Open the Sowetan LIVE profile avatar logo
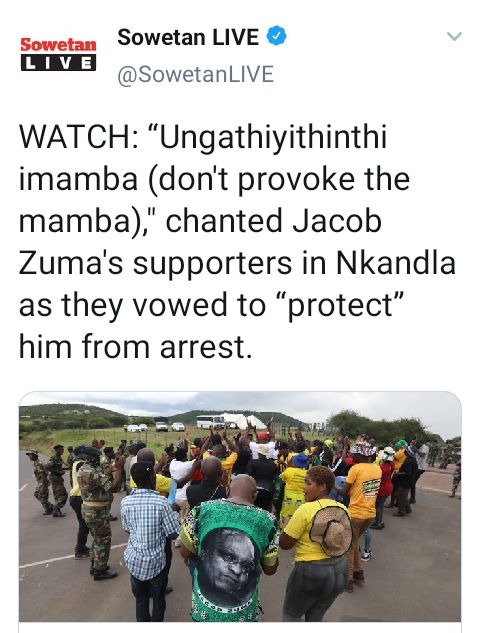 [x=58, y=54]
